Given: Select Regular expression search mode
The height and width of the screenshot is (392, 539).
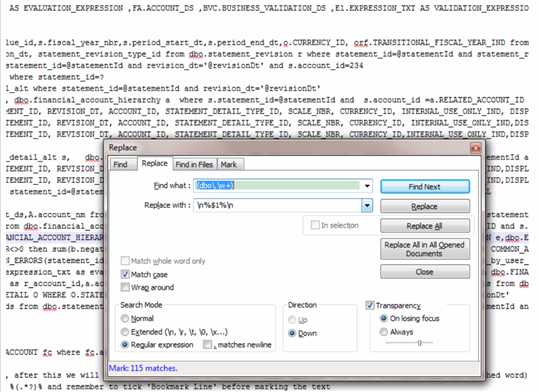Looking at the screenshot, I should tap(125, 345).
